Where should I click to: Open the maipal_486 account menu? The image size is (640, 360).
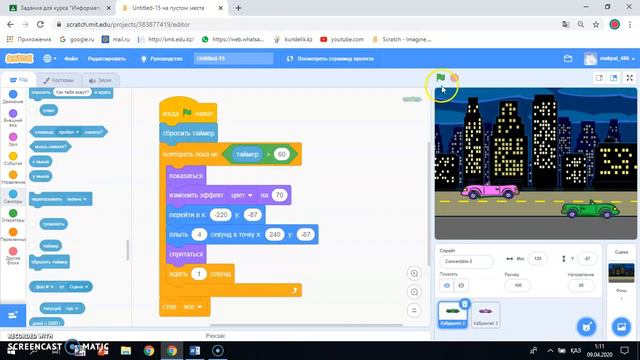[x=609, y=58]
